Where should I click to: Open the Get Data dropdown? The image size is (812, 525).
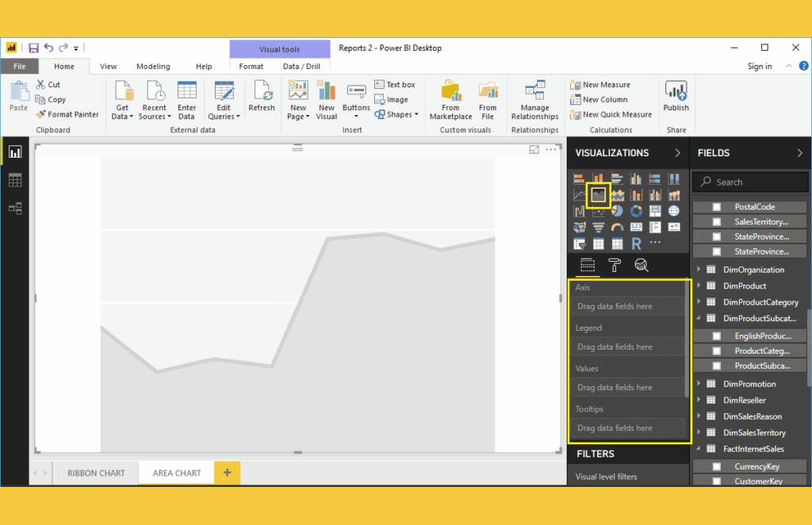coord(123,102)
